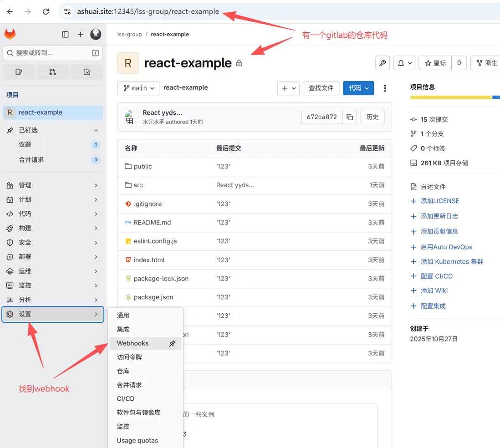Image resolution: width=500 pixels, height=448 pixels.
Task: Open merge requests shortcut icon
Action: pos(53,72)
